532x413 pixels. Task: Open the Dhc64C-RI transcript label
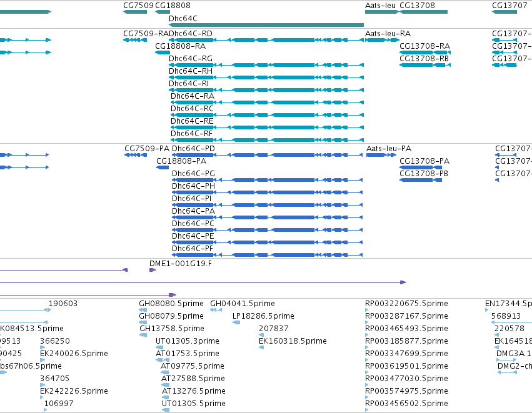189,84
